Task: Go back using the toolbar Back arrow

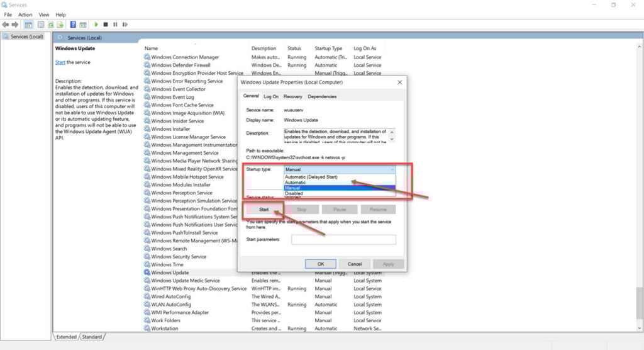Action: coord(6,25)
